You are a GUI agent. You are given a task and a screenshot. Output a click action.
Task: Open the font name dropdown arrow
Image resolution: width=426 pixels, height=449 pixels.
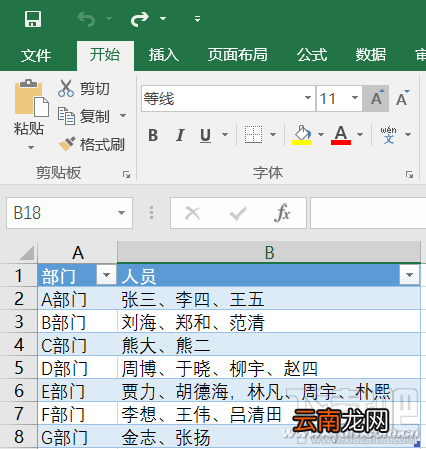(308, 98)
